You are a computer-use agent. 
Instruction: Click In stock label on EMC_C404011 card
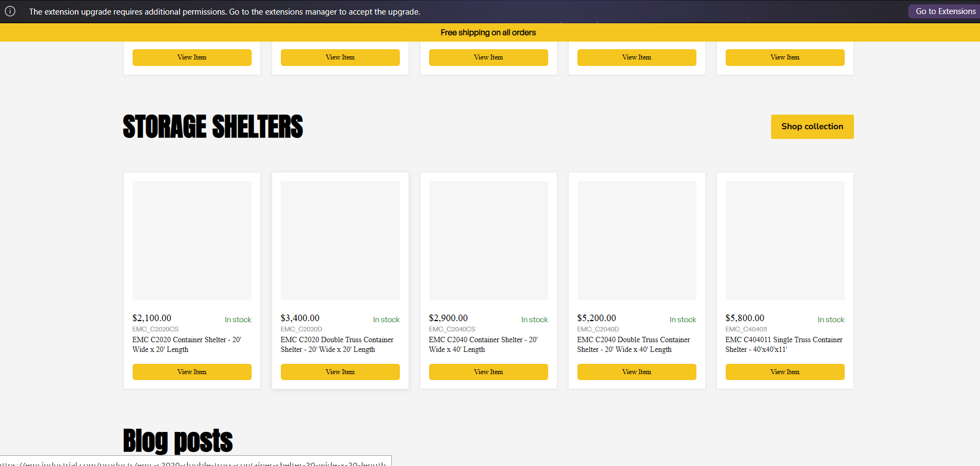[831, 320]
